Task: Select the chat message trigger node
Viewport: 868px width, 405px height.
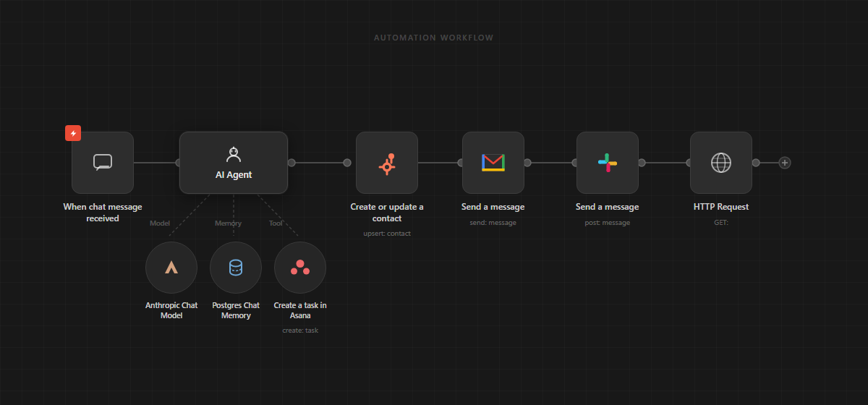Action: coord(103,163)
